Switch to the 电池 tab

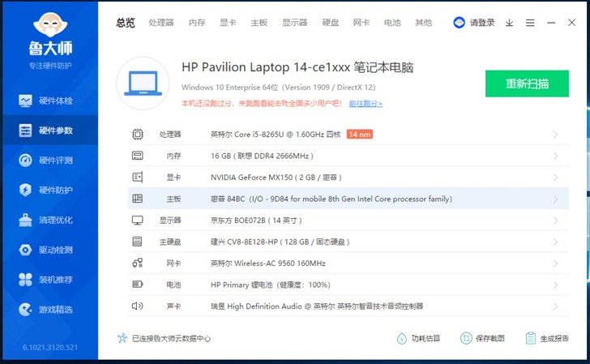pyautogui.click(x=392, y=23)
